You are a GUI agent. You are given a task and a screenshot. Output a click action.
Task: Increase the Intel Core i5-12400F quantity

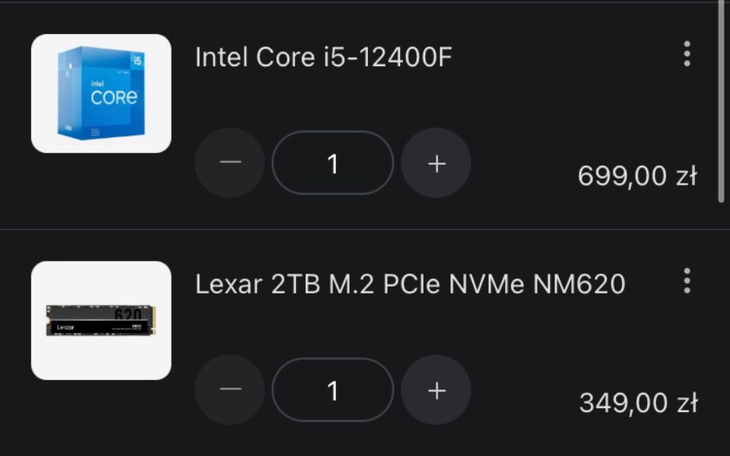pos(436,164)
